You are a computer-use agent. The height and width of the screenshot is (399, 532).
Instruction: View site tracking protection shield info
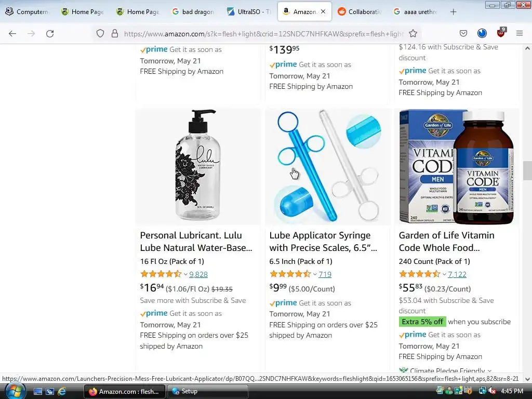(100, 33)
